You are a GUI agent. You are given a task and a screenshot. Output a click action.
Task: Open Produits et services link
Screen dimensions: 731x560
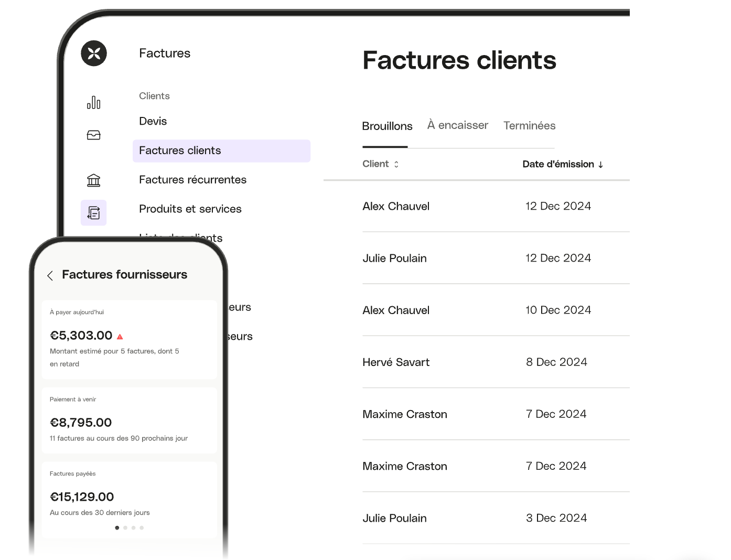pyautogui.click(x=190, y=209)
